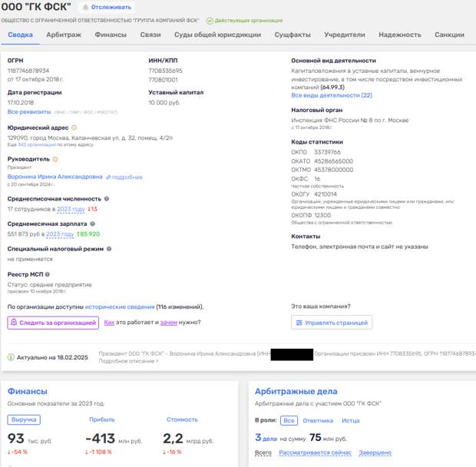Click Следить за организацией button
The image size is (476, 467).
[x=53, y=323]
